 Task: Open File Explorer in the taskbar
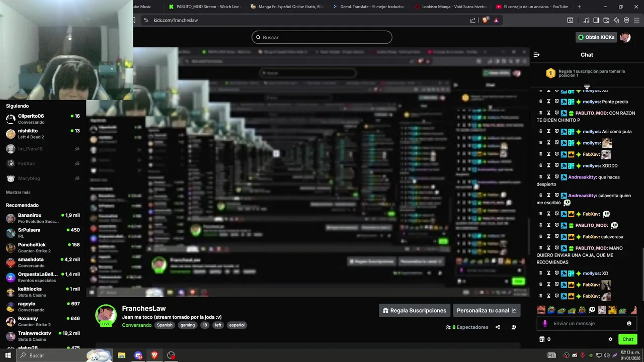[122, 355]
